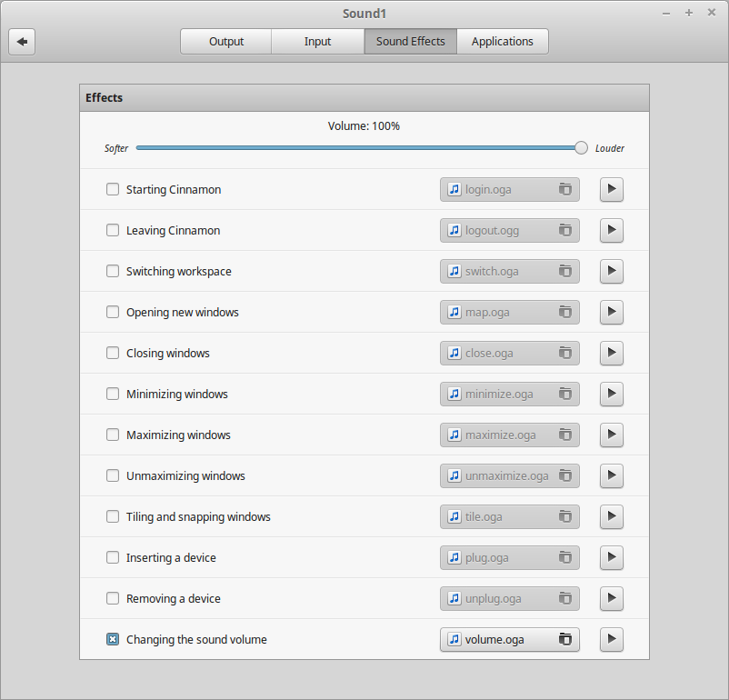Enable the Maximizing windows sound
Viewport: 729px width, 700px height.
pos(113,435)
